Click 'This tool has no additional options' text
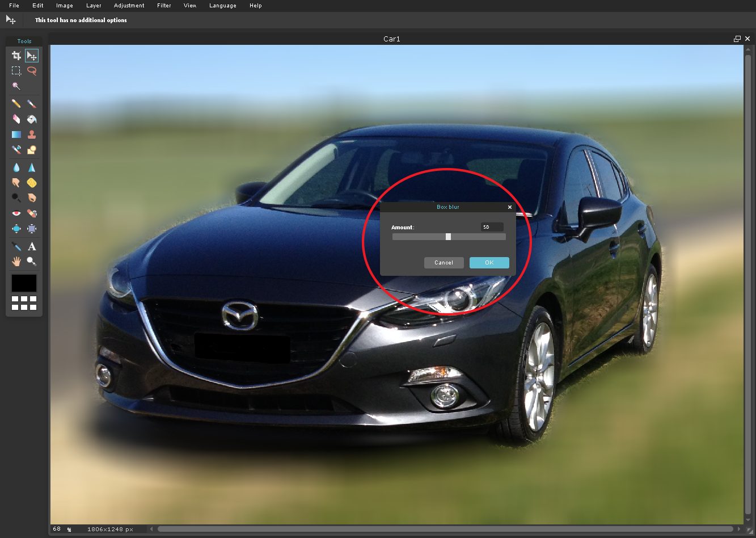The height and width of the screenshot is (538, 756). point(81,20)
